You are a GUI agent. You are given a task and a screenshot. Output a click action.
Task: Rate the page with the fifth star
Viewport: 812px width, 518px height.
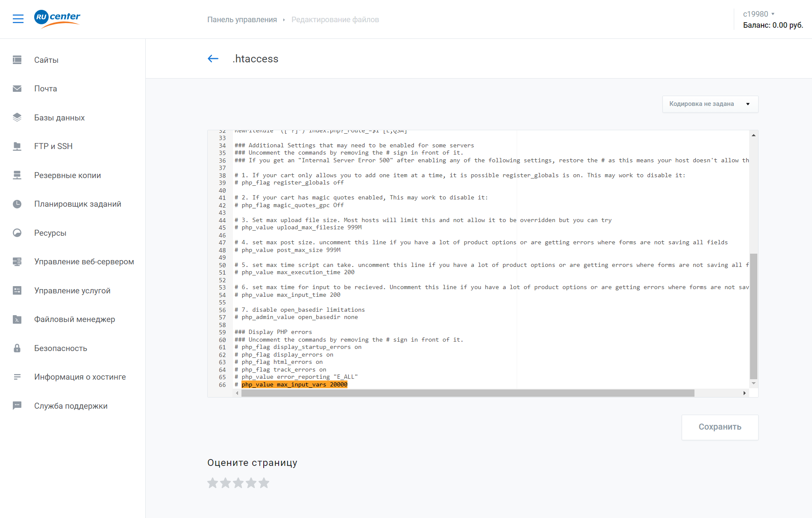pos(264,483)
